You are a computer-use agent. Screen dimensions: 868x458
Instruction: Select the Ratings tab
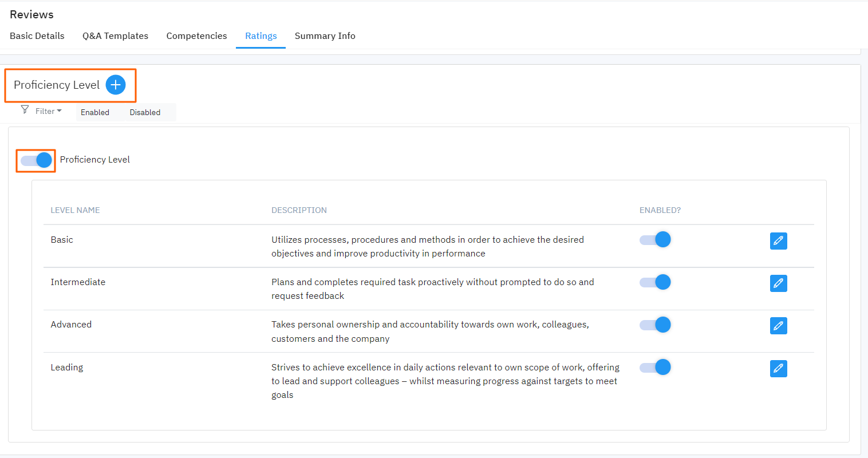tap(261, 36)
